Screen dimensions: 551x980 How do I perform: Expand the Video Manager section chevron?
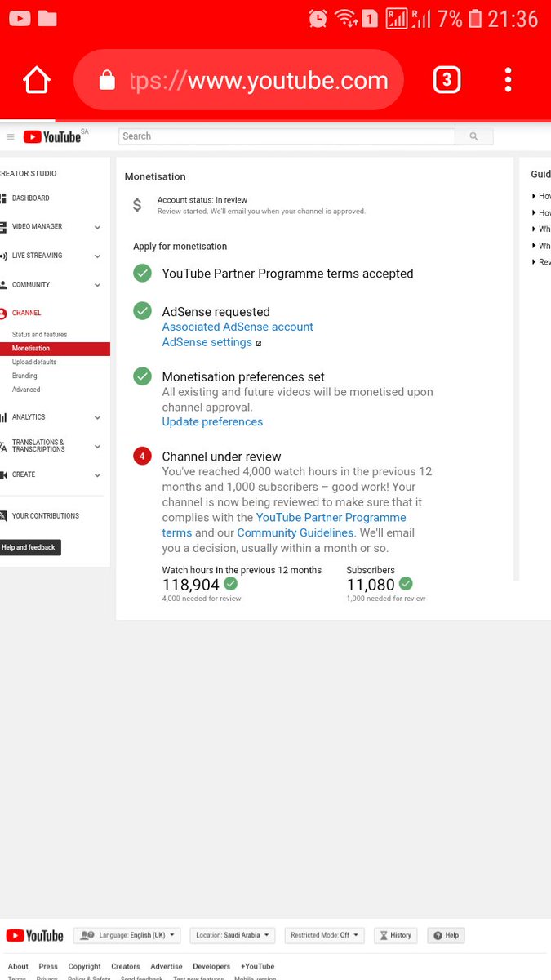coord(97,228)
